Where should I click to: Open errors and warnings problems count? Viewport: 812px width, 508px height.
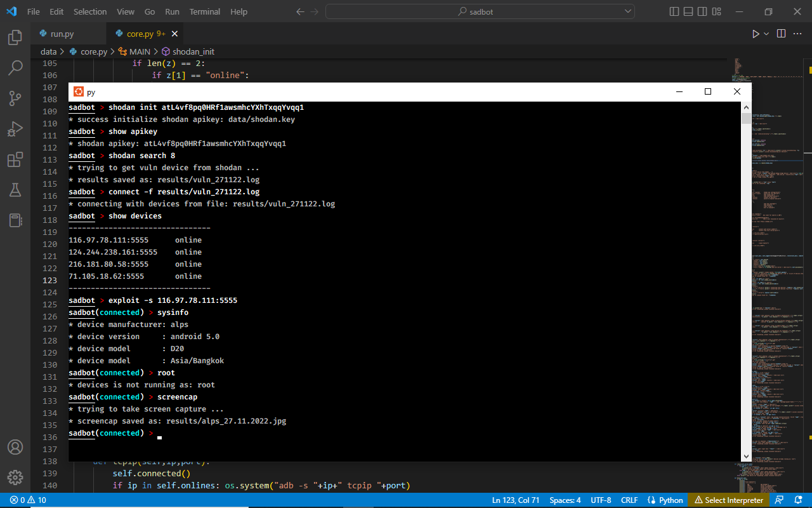(x=28, y=500)
